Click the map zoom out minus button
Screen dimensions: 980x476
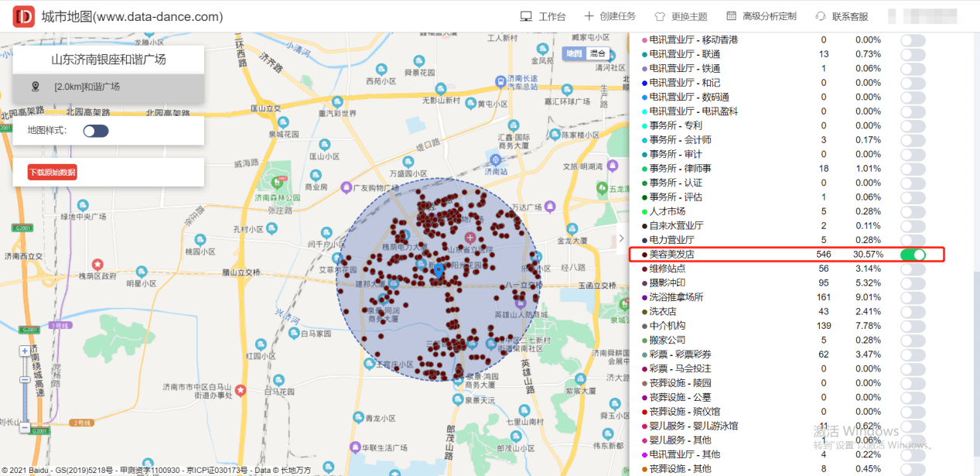click(x=25, y=427)
